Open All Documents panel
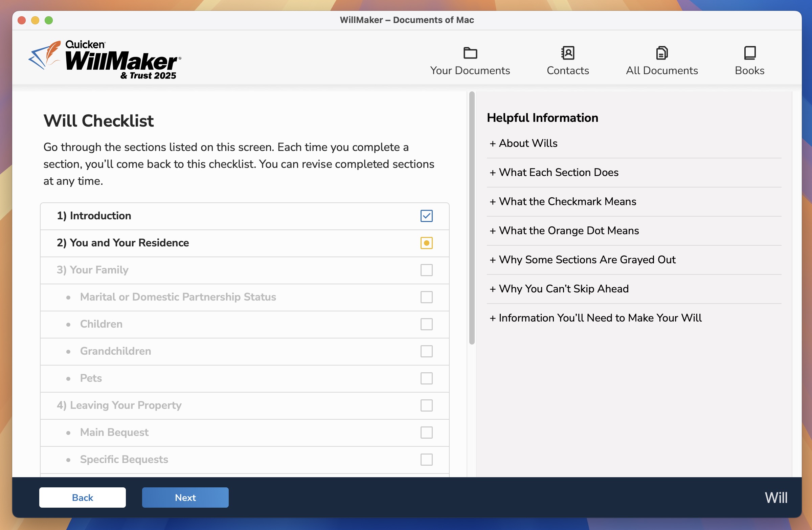The image size is (812, 530). [662, 59]
